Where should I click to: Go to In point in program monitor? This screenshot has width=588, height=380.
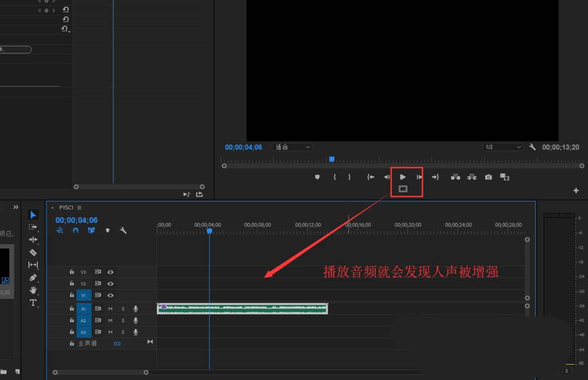tap(370, 177)
